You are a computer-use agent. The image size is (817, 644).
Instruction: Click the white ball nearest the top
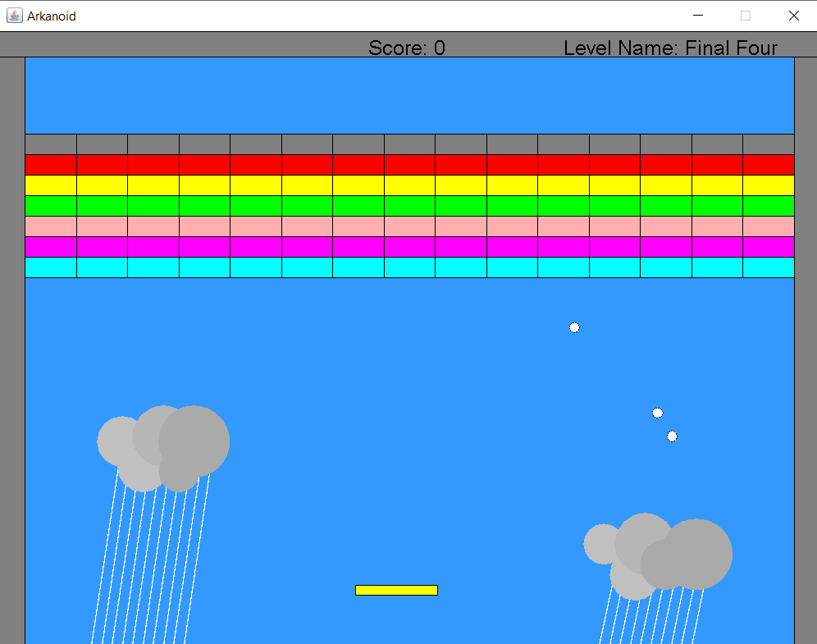[574, 327]
